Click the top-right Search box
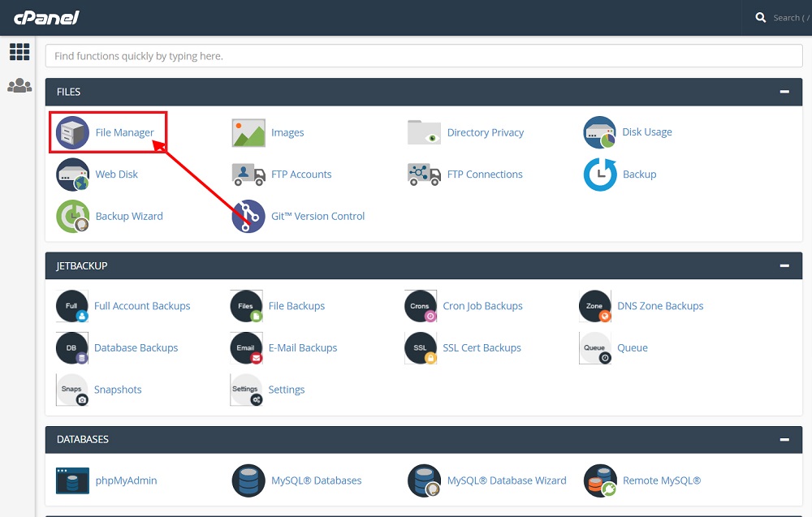The width and height of the screenshot is (812, 517). pos(784,17)
